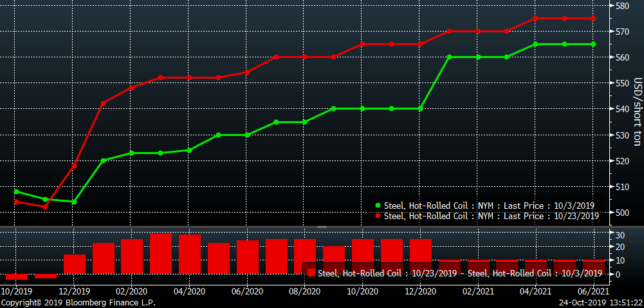Select the 10/23/2019 Last Price legend label

coord(491,216)
